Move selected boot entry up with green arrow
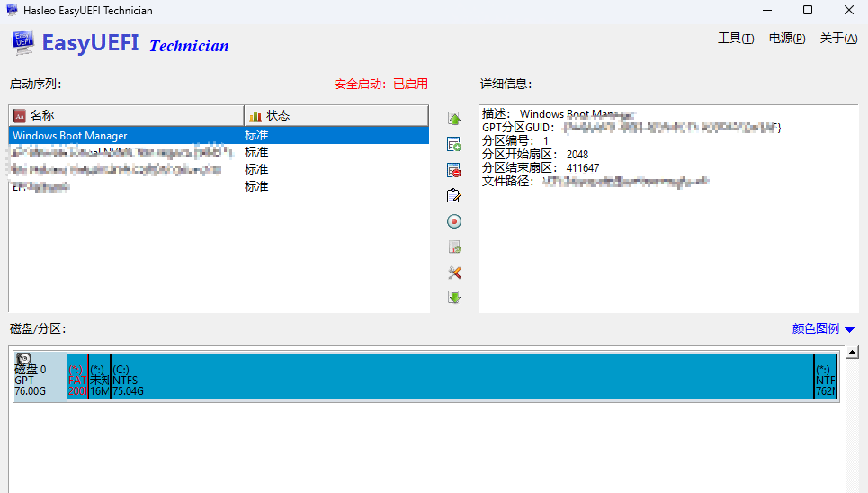 (454, 119)
